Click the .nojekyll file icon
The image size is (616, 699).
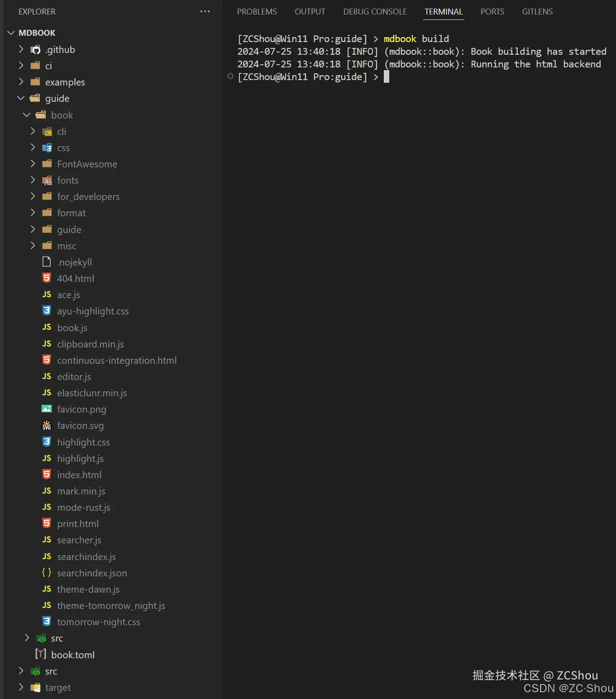(47, 262)
